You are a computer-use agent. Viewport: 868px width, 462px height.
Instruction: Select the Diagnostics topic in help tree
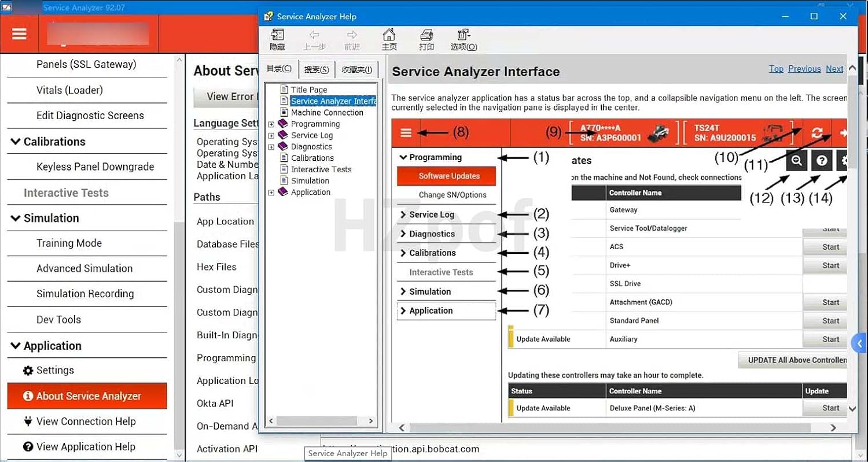pyautogui.click(x=311, y=147)
